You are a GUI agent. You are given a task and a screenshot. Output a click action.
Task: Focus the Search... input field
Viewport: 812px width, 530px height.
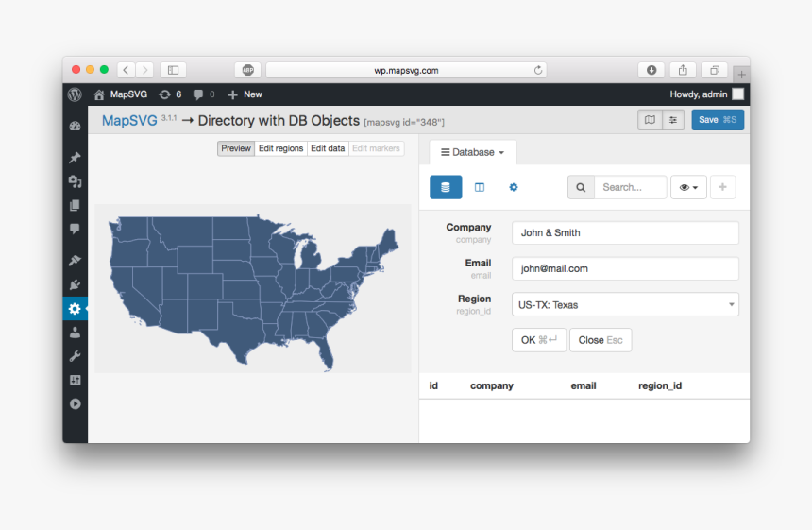tap(630, 187)
